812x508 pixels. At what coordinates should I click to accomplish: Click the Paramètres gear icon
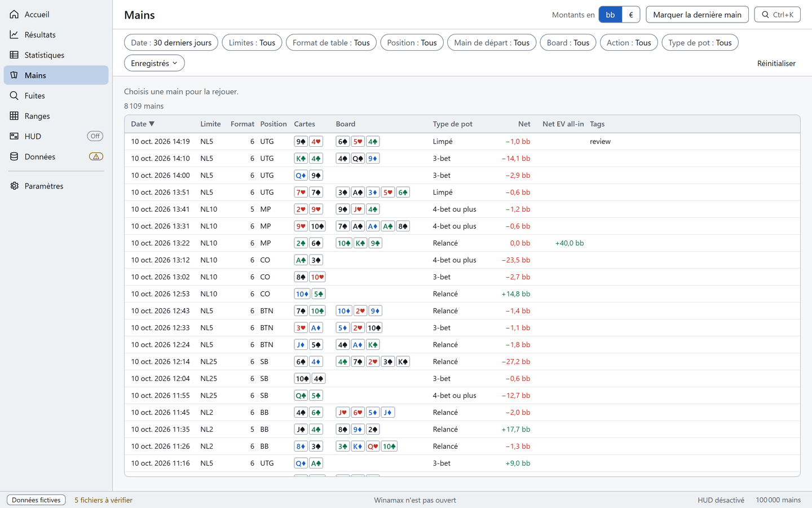14,186
